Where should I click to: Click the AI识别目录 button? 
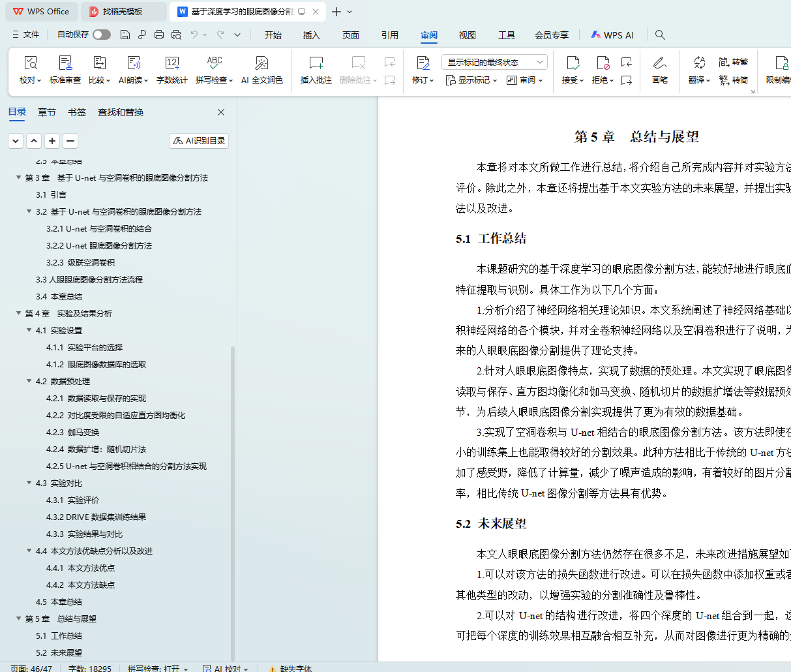point(199,141)
